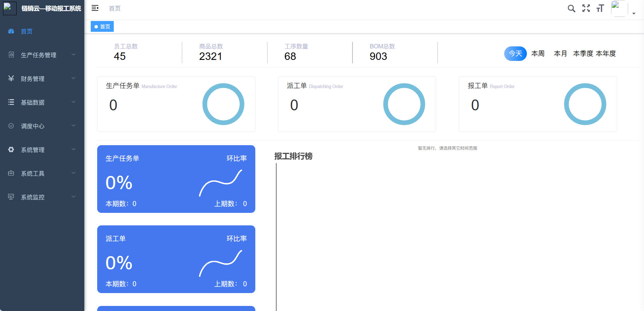
Task: Click the 首页 breadcrumb link
Action: coord(115,8)
